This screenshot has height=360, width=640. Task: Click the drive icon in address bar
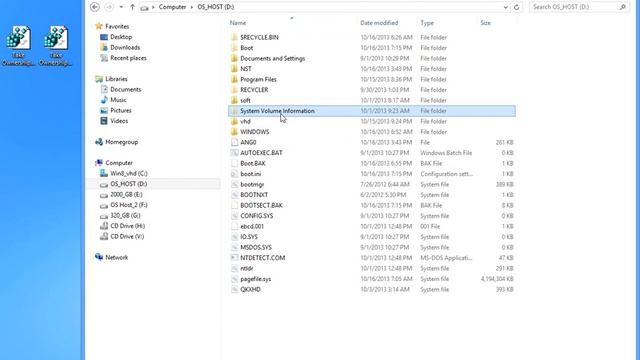(x=144, y=7)
